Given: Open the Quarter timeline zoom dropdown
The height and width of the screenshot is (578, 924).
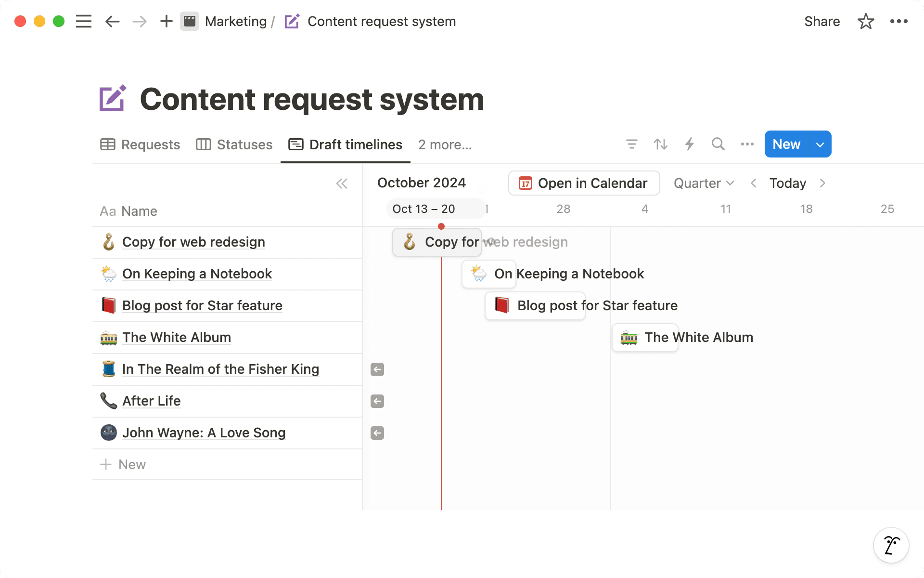Looking at the screenshot, I should point(703,183).
